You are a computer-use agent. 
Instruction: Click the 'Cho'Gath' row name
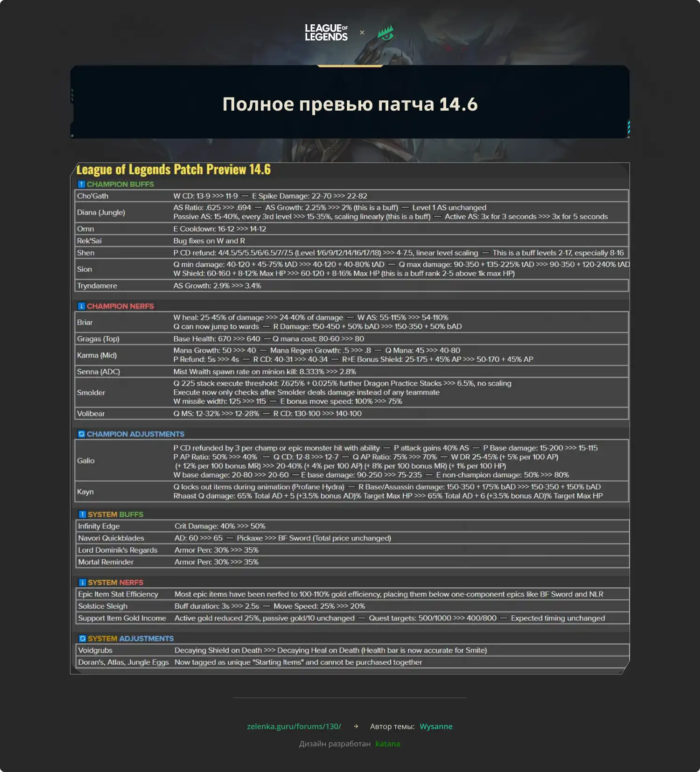pyautogui.click(x=93, y=196)
